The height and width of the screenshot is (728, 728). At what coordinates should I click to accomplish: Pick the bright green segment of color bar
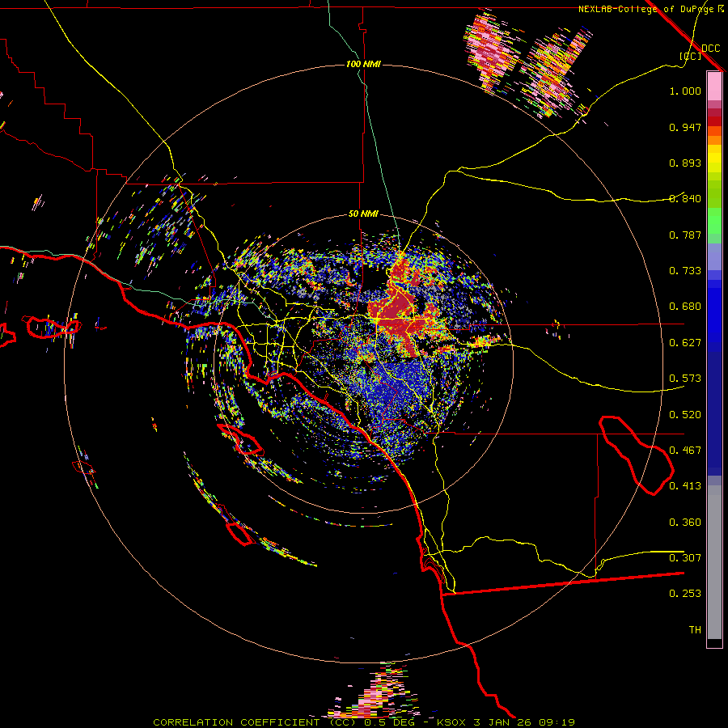[x=714, y=222]
